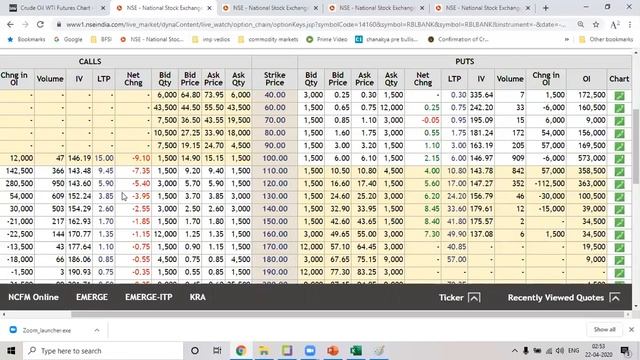Click the vertical page scrollbar
Image resolution: width=640 pixels, height=360 pixels.
tap(636, 146)
